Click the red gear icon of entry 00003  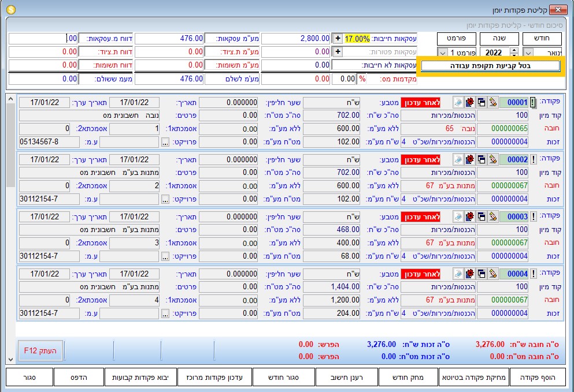[470, 216]
